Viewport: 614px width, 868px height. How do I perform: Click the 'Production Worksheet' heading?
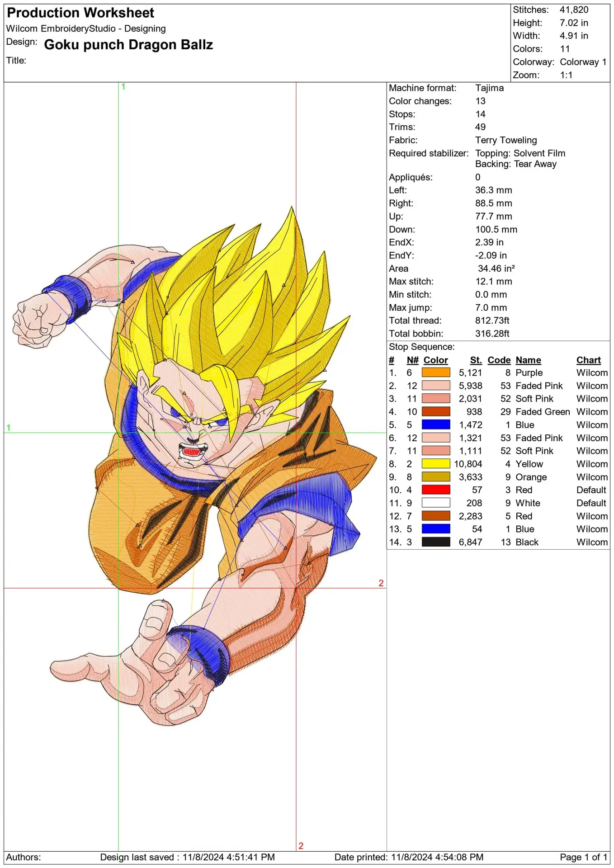[80, 13]
